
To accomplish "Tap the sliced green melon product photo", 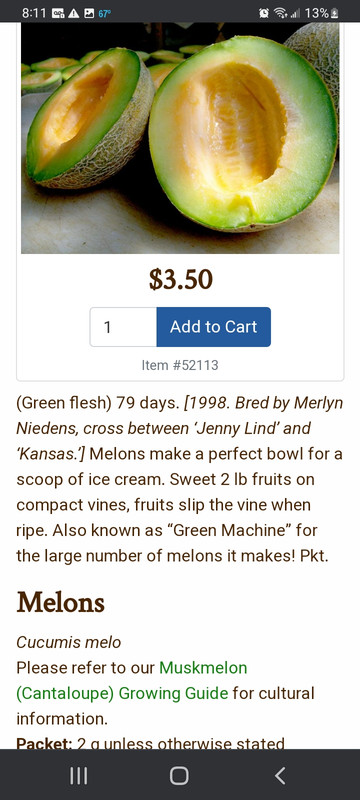I will pos(180,138).
